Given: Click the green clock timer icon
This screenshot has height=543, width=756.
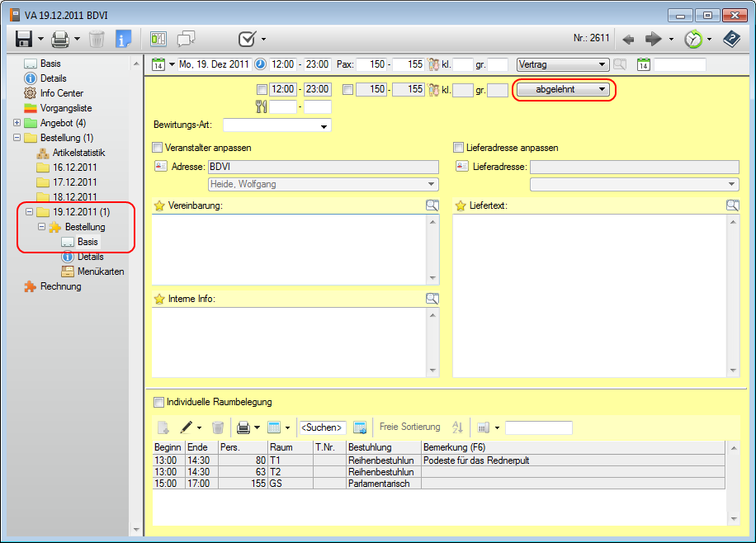Looking at the screenshot, I should [x=694, y=39].
